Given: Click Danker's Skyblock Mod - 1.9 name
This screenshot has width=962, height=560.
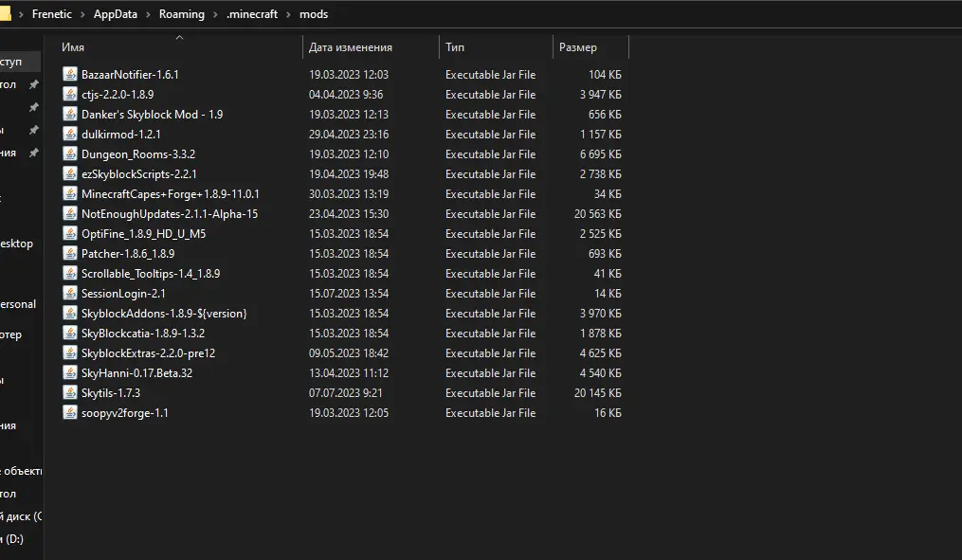Looking at the screenshot, I should [x=153, y=115].
